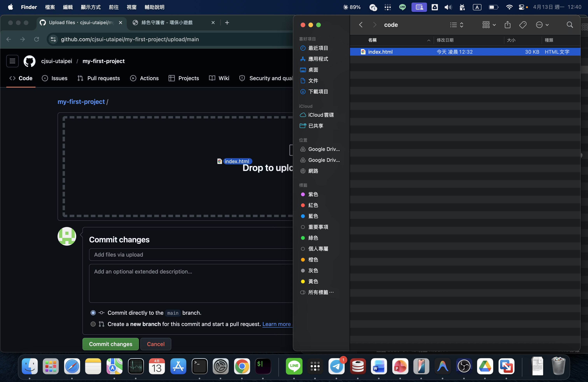Open the 輔助說明 menu
Image resolution: width=588 pixels, height=382 pixels.
[x=154, y=7]
